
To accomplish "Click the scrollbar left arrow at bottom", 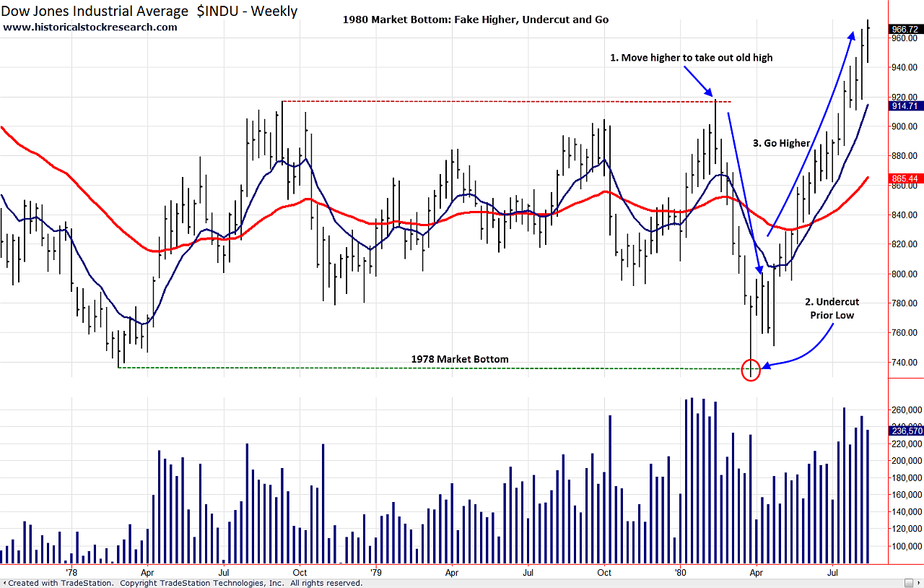I will (x=4, y=583).
